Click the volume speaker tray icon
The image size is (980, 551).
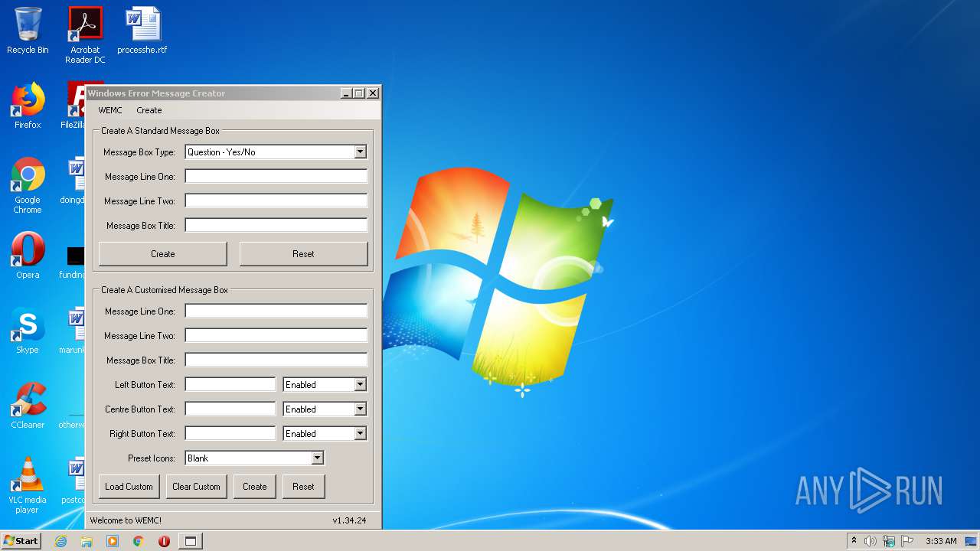[871, 541]
